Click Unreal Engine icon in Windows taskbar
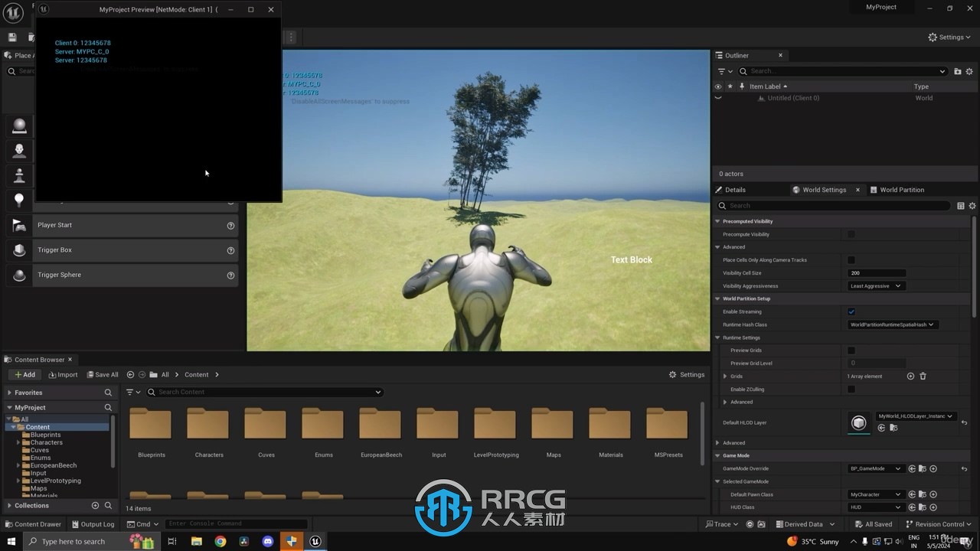980x551 pixels. pyautogui.click(x=315, y=541)
